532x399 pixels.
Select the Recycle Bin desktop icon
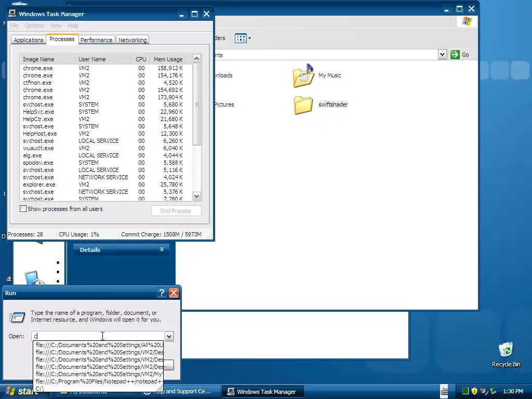[x=506, y=350]
